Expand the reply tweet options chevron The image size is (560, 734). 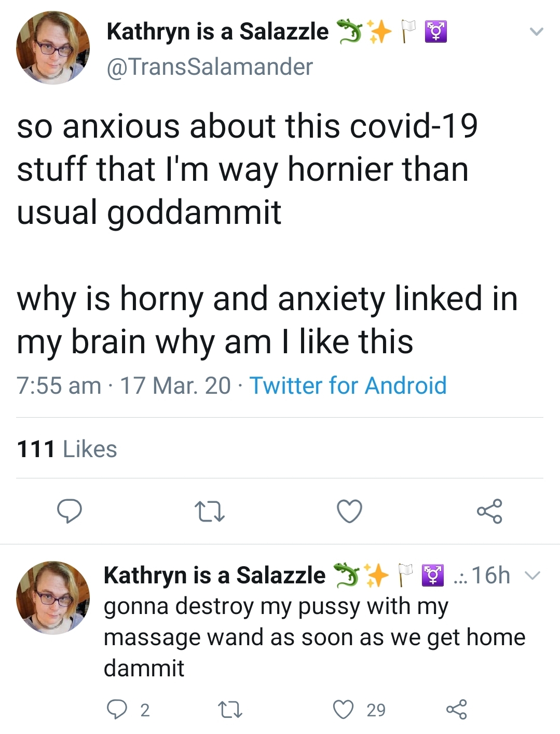click(532, 576)
